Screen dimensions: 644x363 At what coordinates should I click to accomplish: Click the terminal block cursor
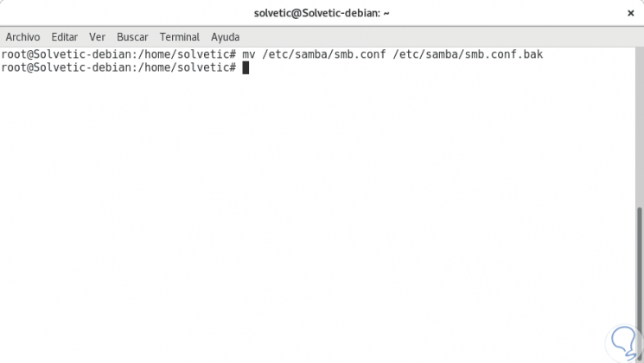[245, 67]
